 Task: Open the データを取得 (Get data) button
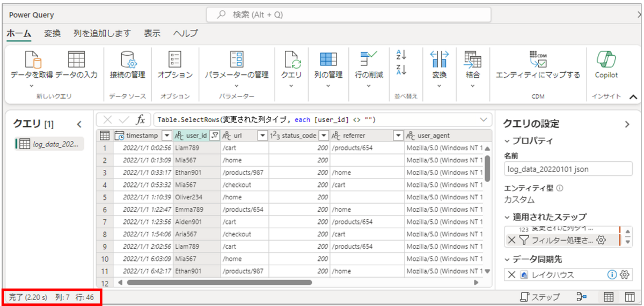point(31,70)
